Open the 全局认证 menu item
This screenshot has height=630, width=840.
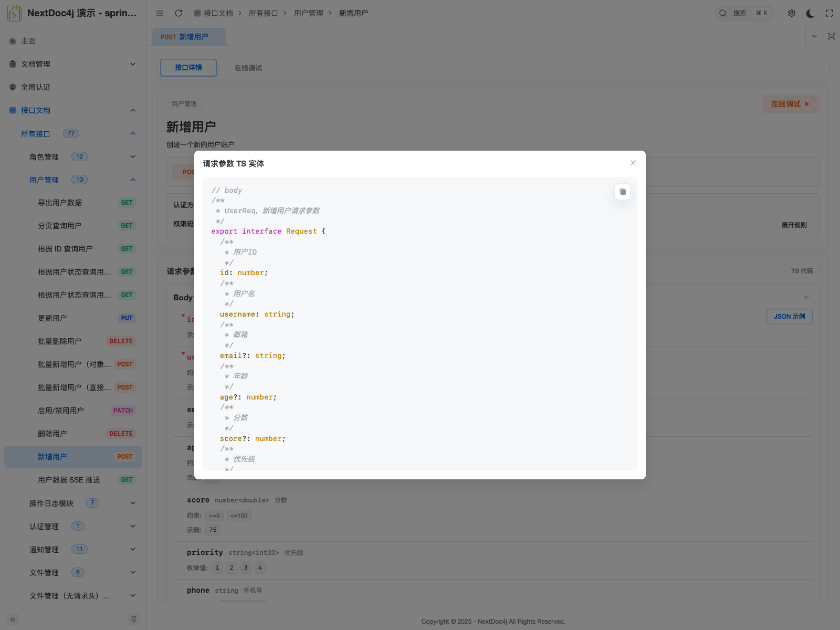point(73,87)
